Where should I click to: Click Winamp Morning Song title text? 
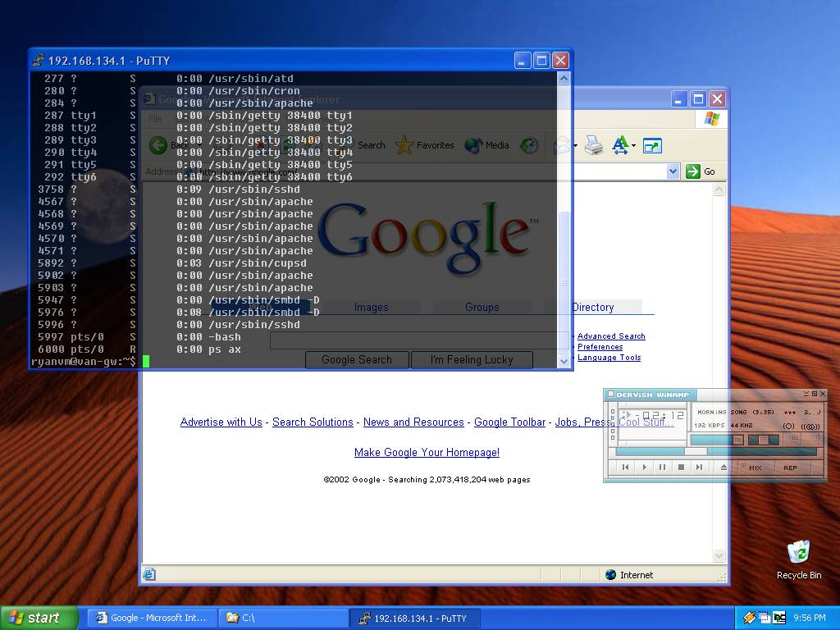[736, 412]
